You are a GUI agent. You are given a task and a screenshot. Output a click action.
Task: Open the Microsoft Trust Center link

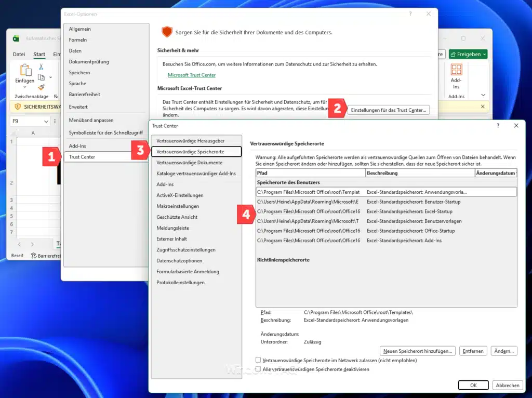192,75
